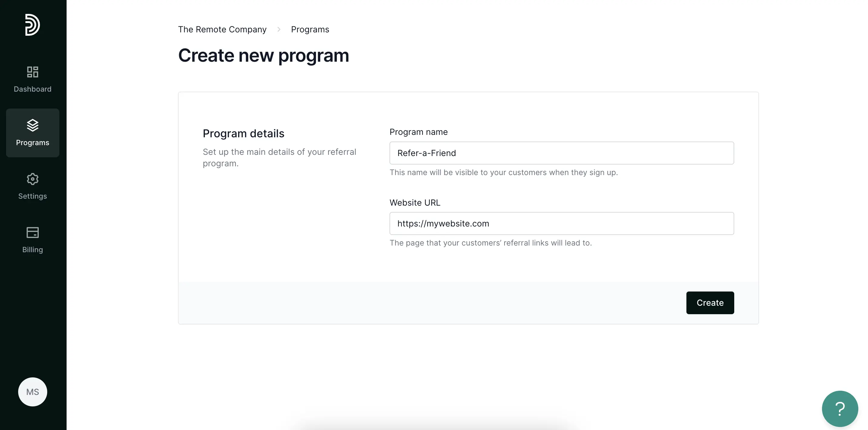Click the Program name field label
Screen dimensions: 868x430
click(419, 132)
